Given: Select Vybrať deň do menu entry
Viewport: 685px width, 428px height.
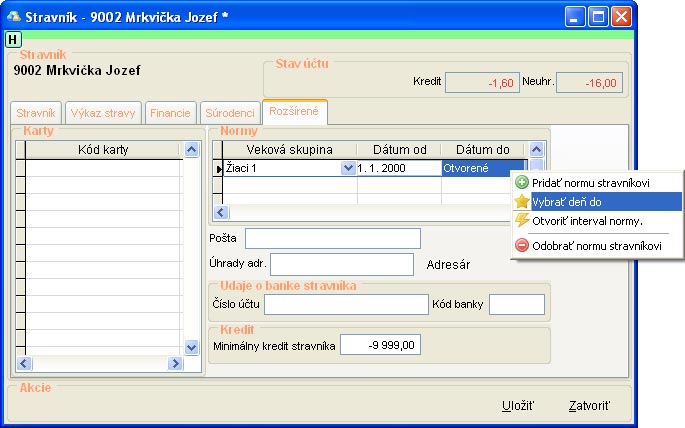Looking at the screenshot, I should click(596, 202).
